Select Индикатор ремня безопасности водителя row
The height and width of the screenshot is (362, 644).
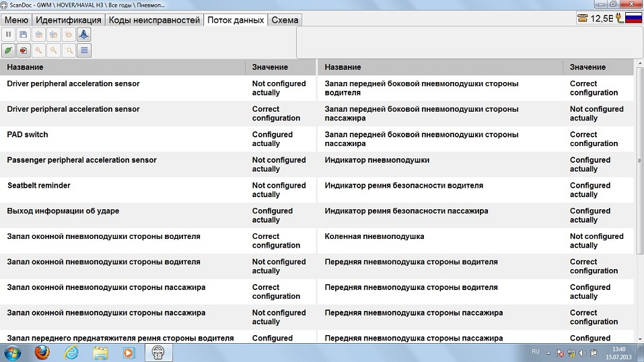(476, 190)
